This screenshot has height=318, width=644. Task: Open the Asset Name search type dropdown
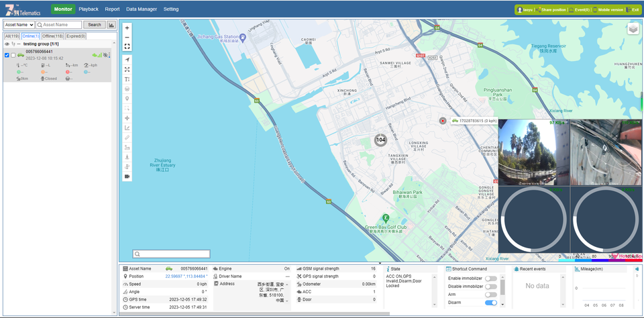point(19,25)
